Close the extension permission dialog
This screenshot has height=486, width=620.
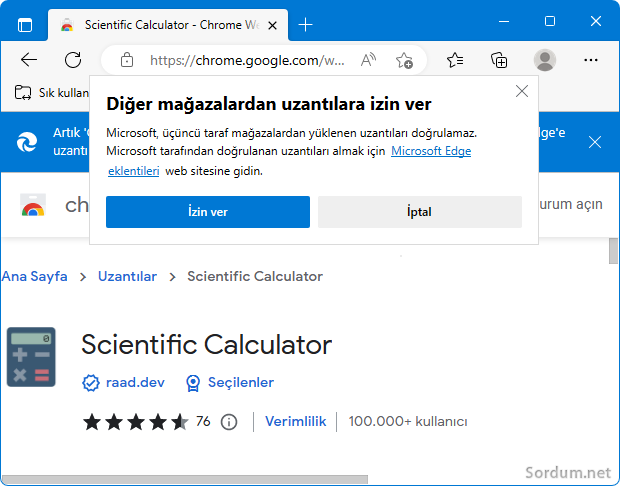point(522,91)
